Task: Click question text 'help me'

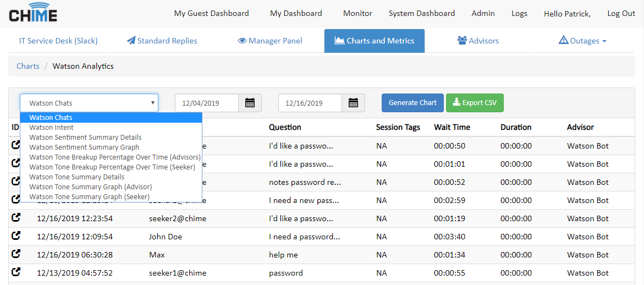Action: 283,255
